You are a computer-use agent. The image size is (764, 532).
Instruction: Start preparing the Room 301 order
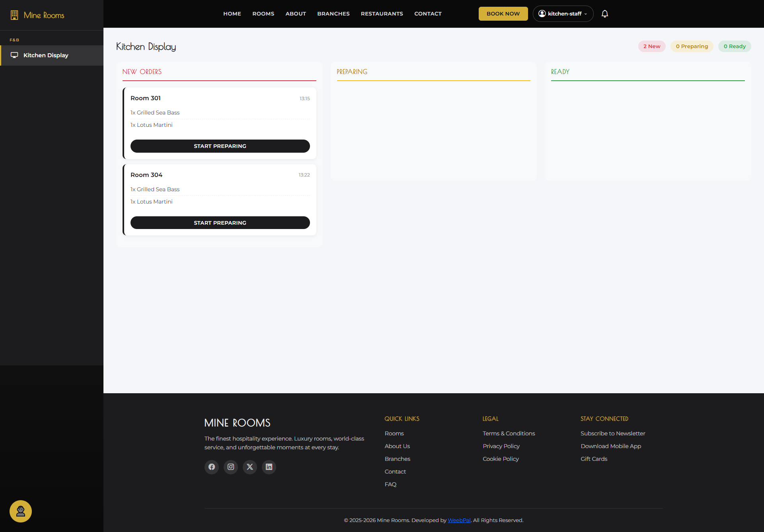[x=220, y=146]
